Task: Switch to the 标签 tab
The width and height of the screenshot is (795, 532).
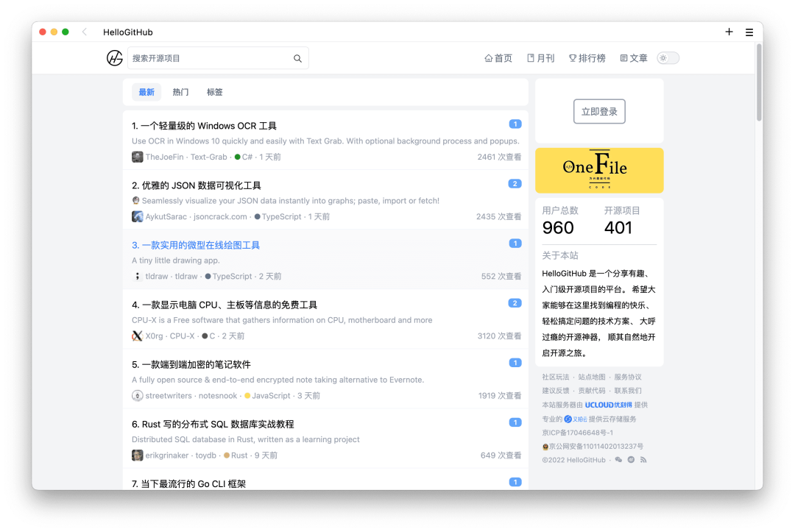Action: (214, 92)
